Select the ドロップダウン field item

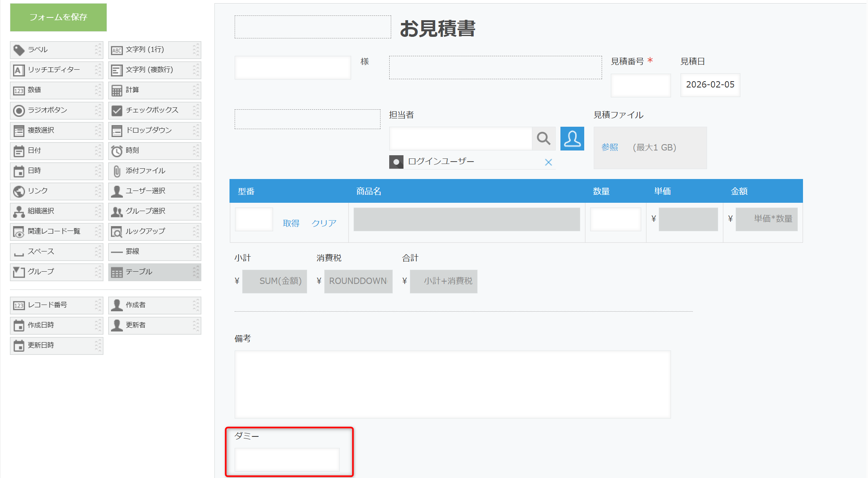[154, 131]
